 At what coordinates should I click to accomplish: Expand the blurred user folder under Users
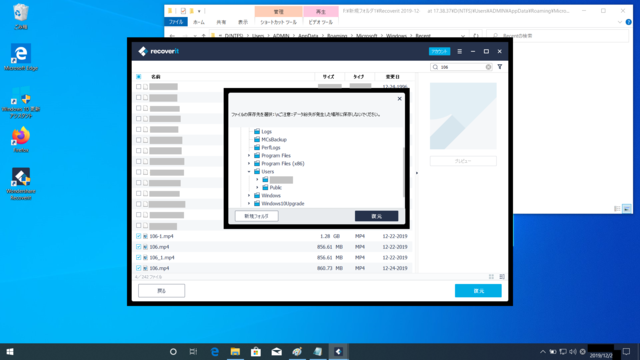click(x=257, y=180)
